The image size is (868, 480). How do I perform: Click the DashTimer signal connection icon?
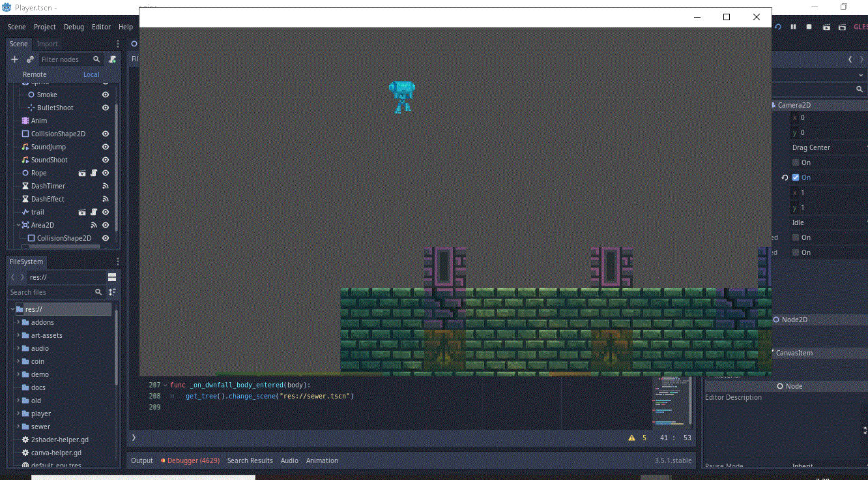(106, 186)
